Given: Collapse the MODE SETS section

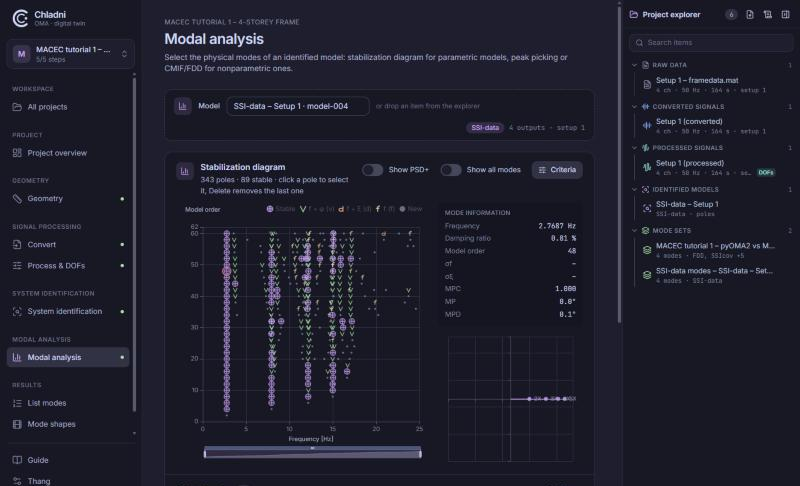Looking at the screenshot, I should tap(634, 231).
